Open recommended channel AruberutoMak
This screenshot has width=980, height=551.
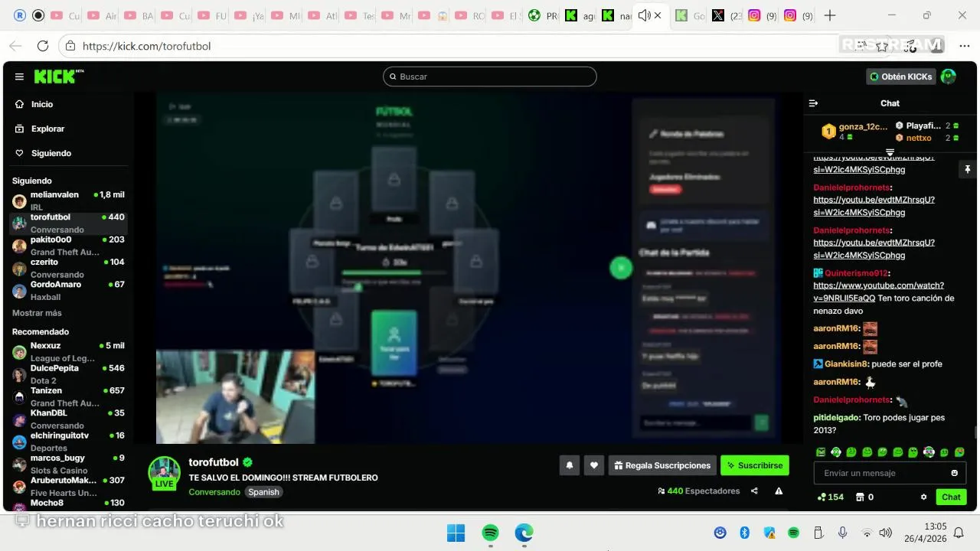tap(68, 486)
